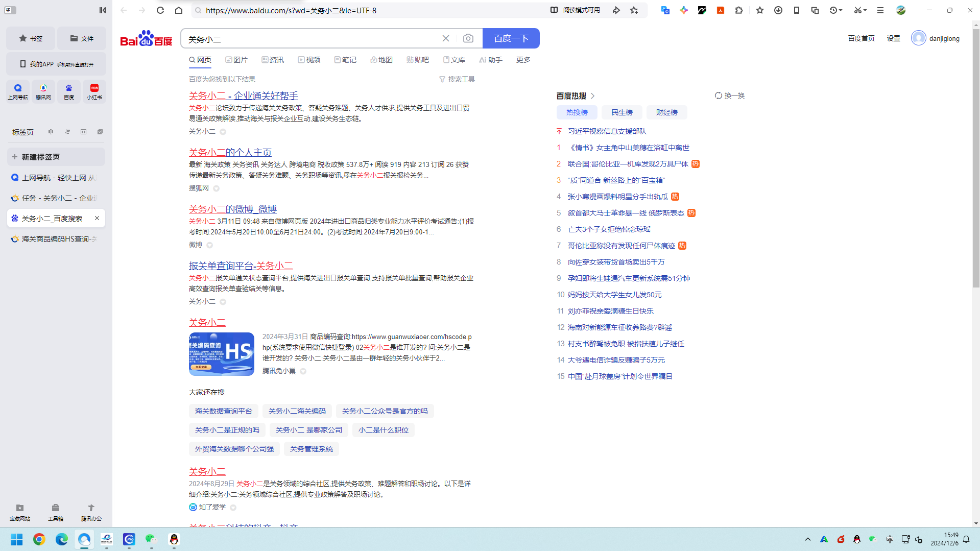
Task: Open Chrome from the taskbar
Action: click(x=39, y=539)
